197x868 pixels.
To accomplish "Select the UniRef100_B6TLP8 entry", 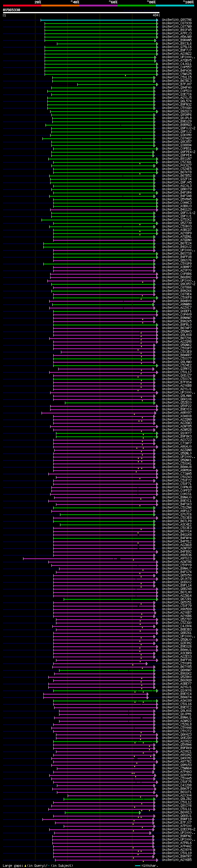I will (177, 521).
